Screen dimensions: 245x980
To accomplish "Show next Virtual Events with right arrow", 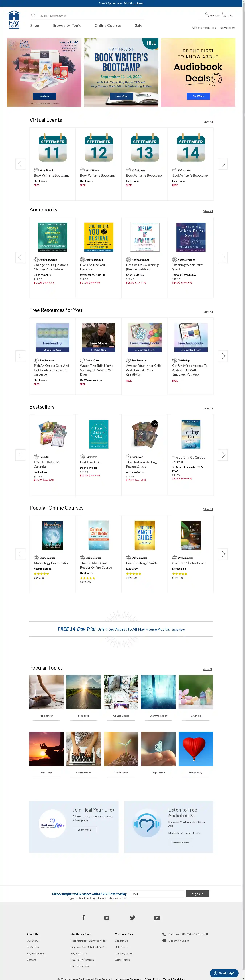I will click(x=223, y=164).
